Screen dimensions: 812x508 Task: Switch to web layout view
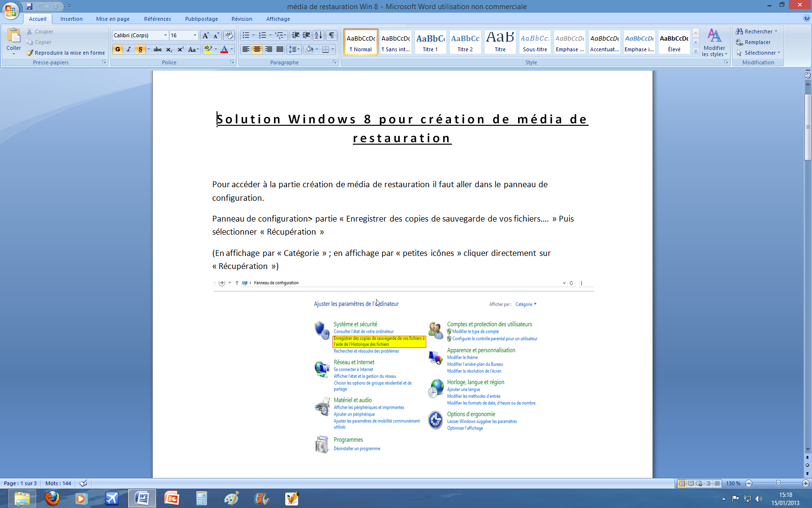pos(699,483)
